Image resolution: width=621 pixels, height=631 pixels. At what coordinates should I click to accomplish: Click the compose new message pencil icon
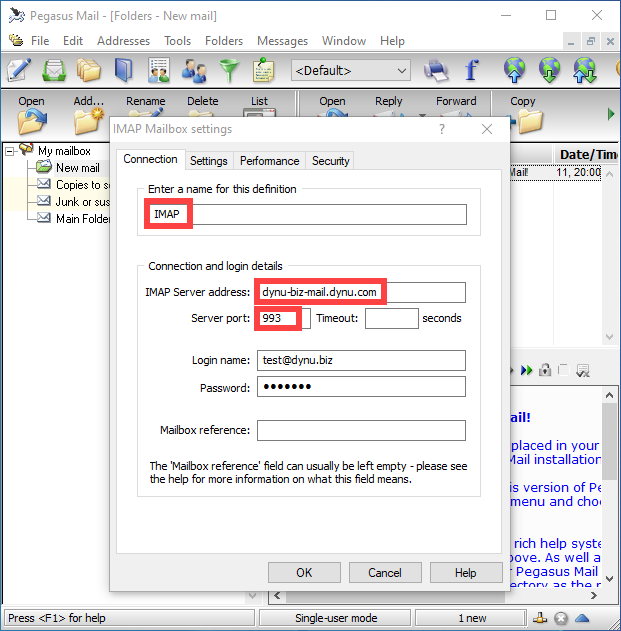(19, 70)
